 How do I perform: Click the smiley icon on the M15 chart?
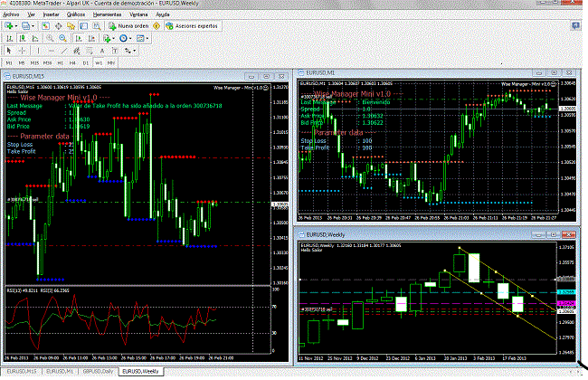pyautogui.click(x=266, y=88)
